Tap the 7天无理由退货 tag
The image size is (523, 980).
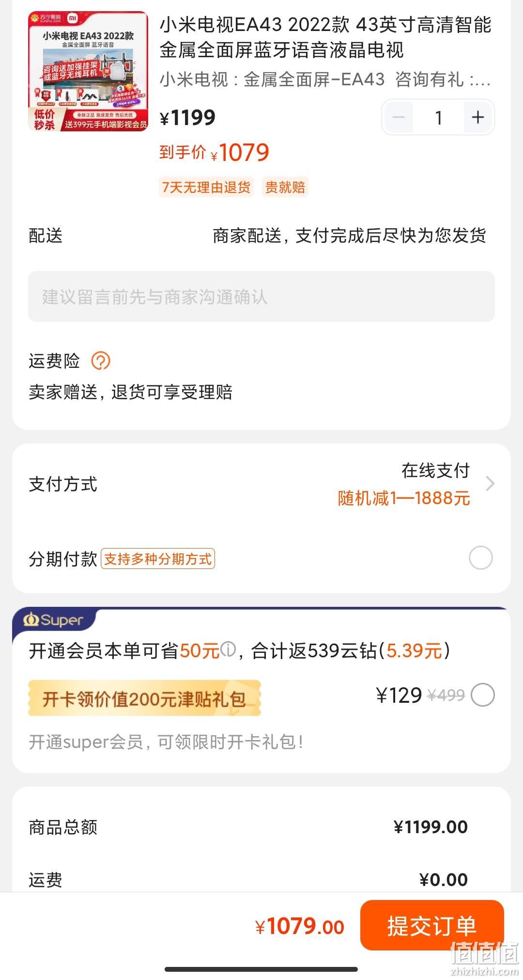[x=206, y=187]
